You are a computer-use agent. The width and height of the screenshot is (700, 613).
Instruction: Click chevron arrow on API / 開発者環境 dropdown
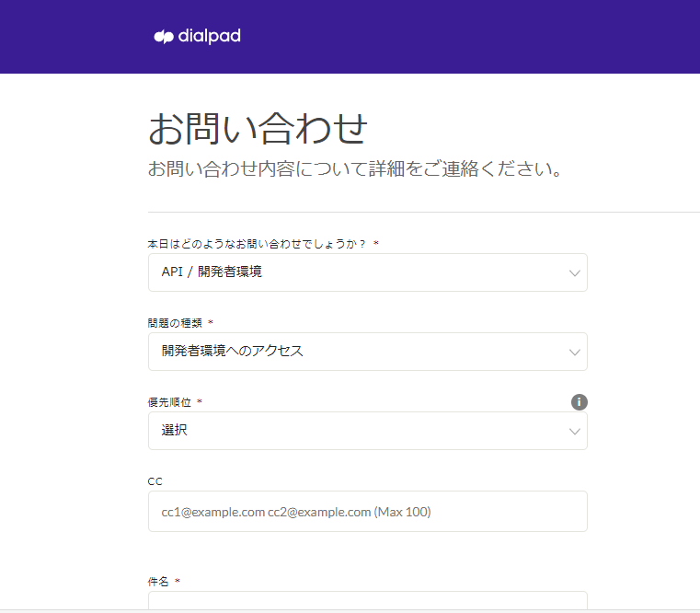[x=575, y=273]
